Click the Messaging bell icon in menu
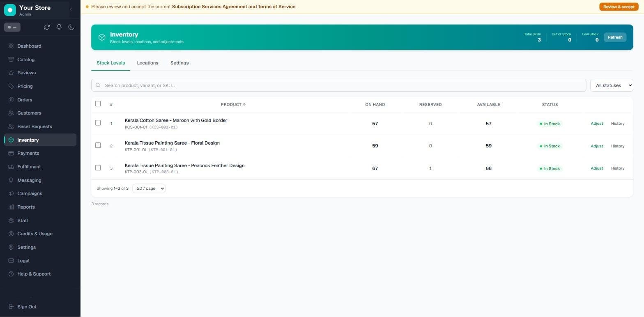The height and width of the screenshot is (317, 644). pyautogui.click(x=11, y=180)
